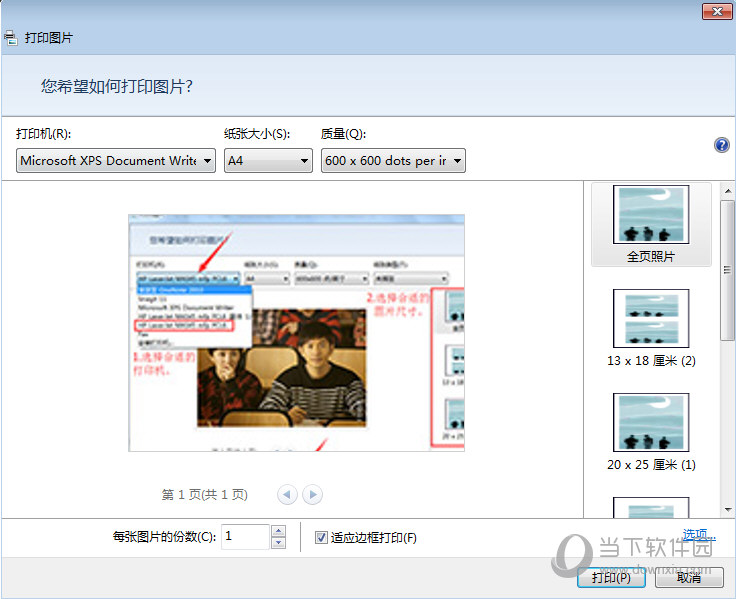This screenshot has width=736, height=599.
Task: Decrease copies with the down spinner arrow
Action: pyautogui.click(x=278, y=543)
